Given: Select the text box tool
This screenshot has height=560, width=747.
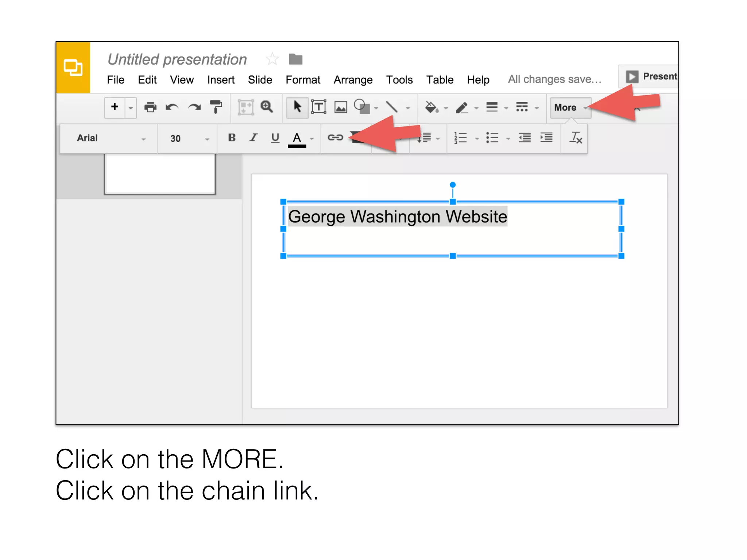Looking at the screenshot, I should click(319, 107).
